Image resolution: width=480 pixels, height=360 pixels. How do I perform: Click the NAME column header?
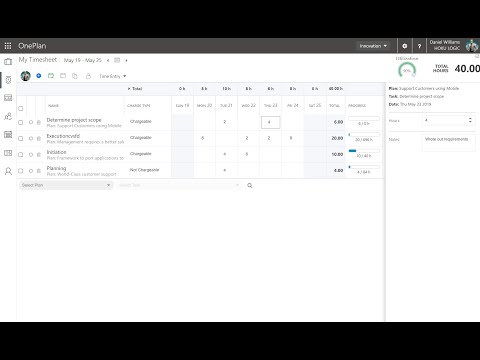click(53, 106)
